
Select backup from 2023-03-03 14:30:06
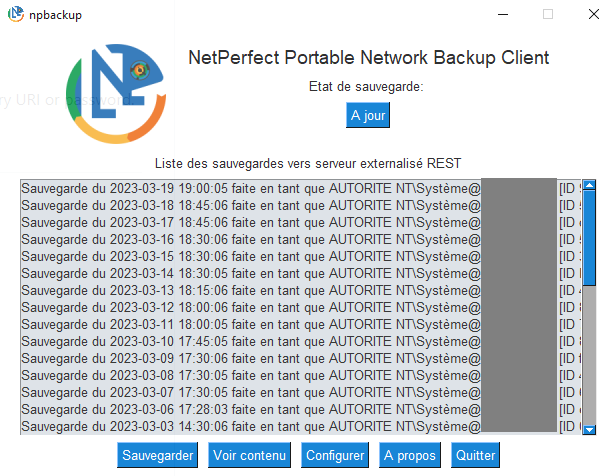coord(300,426)
